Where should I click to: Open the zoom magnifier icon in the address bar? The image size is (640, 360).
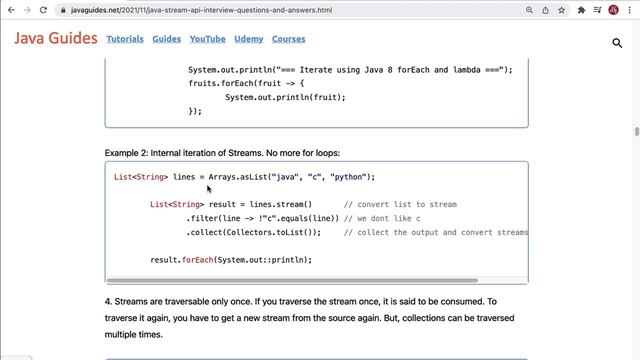pos(529,10)
